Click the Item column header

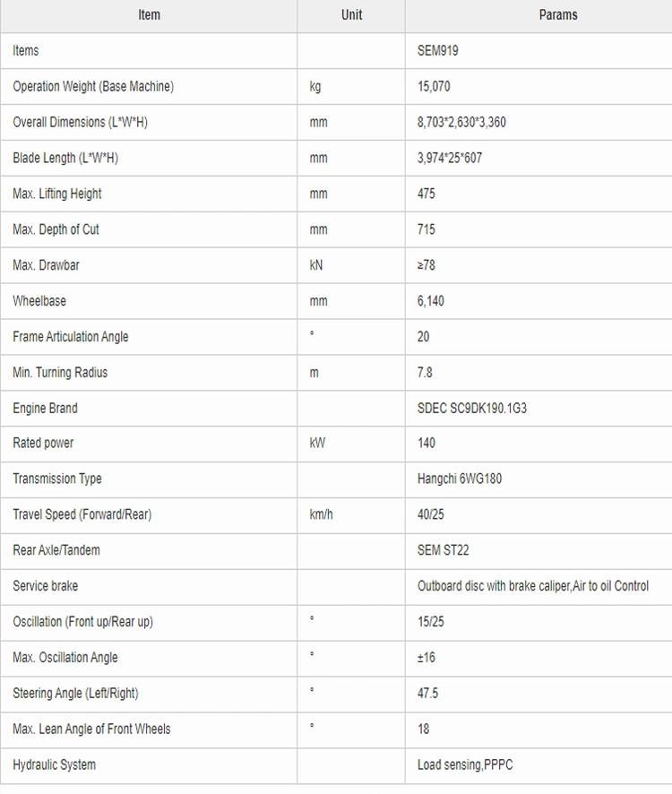[149, 15]
